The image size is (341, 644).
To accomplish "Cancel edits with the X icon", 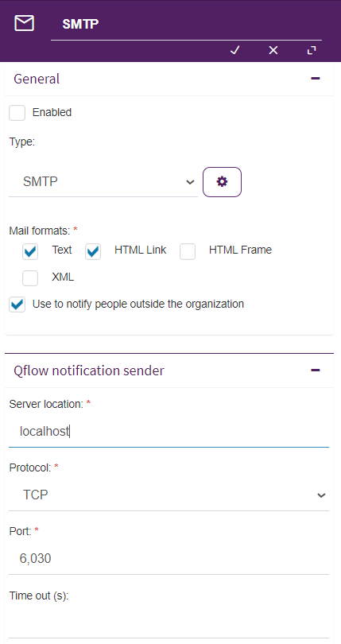I will tap(273, 50).
